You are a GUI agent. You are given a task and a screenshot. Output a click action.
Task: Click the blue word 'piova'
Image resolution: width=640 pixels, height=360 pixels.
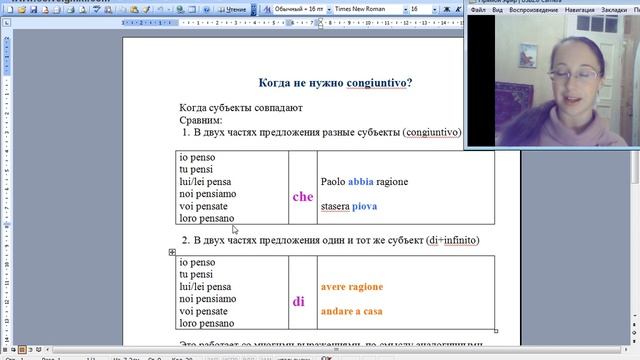click(x=364, y=206)
